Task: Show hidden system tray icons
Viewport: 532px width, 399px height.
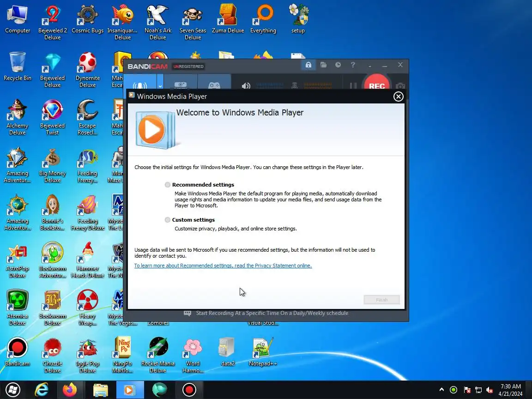Action: coord(441,389)
